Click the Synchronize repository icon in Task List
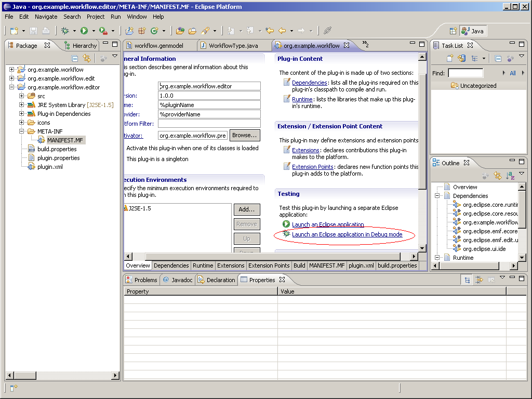This screenshot has width=532, height=399. click(x=461, y=58)
